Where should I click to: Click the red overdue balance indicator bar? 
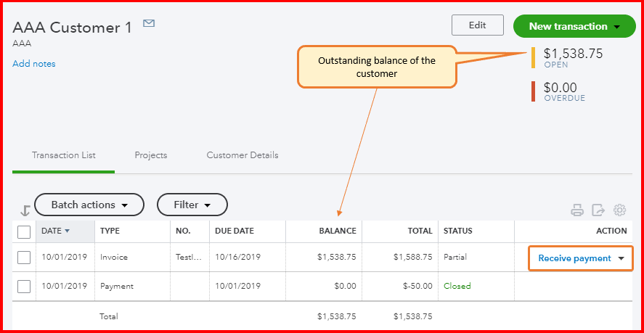pos(534,91)
